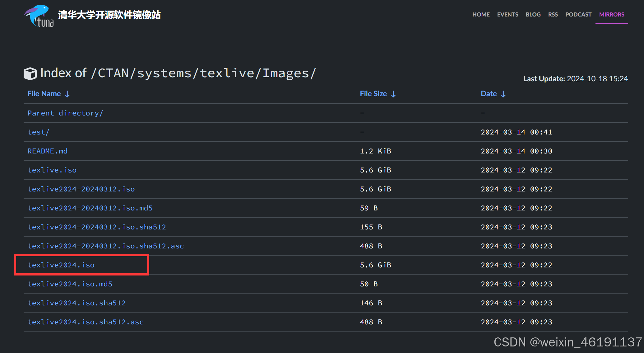Screen dimensions: 644x353
Task: Download the highlighted texlive2024.iso file
Action: [x=61, y=265]
